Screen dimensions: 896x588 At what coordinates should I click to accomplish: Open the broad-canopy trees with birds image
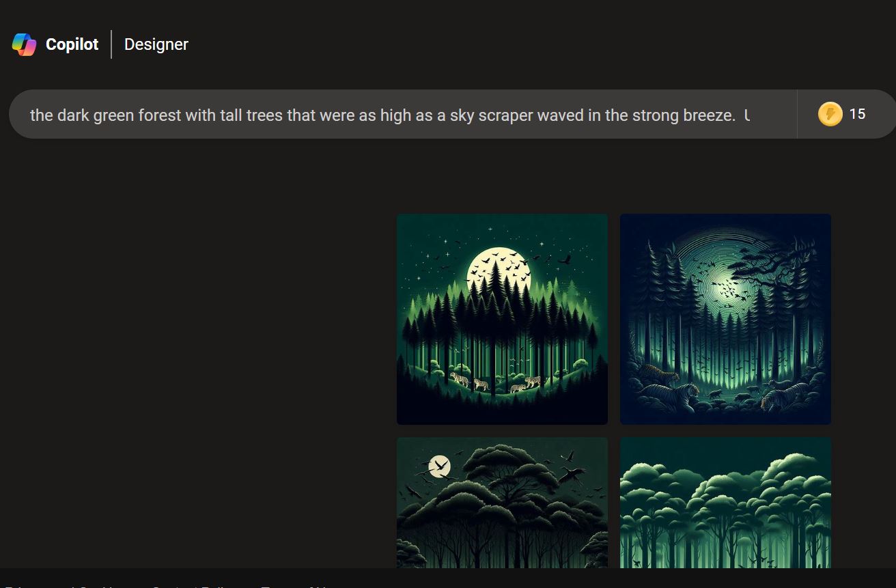pos(502,503)
